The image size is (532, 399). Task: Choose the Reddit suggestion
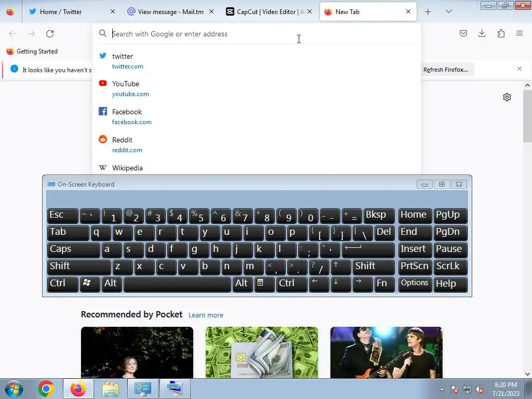(256, 144)
